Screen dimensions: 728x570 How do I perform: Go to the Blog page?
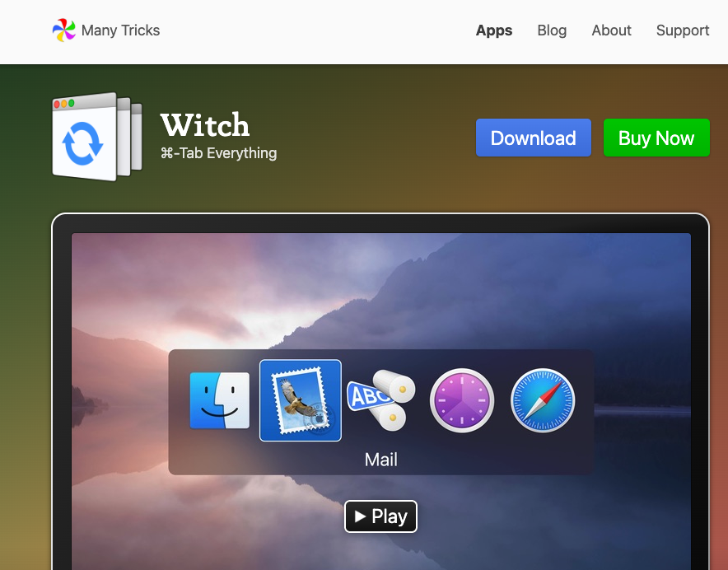click(552, 30)
